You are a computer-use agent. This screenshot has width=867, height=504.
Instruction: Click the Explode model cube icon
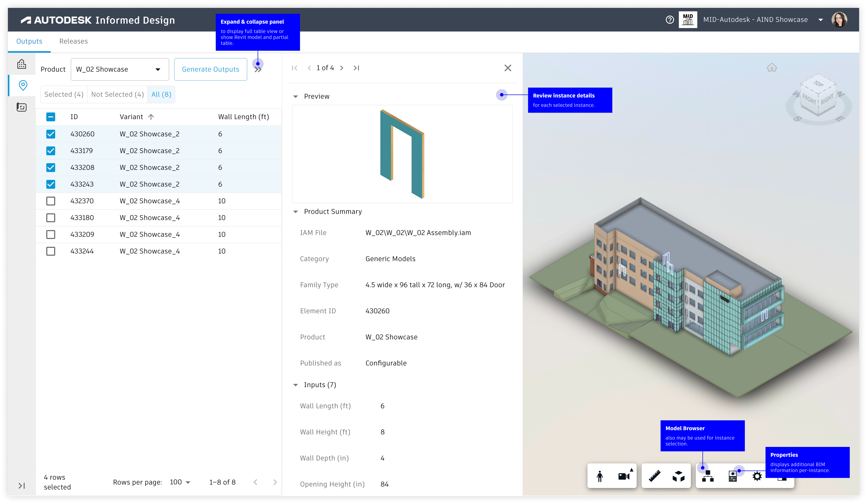coord(679,476)
